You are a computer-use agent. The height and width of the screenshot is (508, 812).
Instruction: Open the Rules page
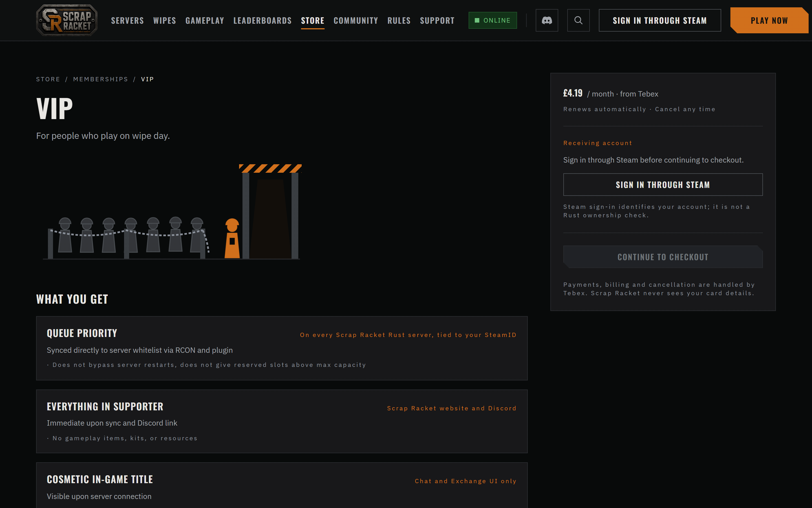[399, 21]
